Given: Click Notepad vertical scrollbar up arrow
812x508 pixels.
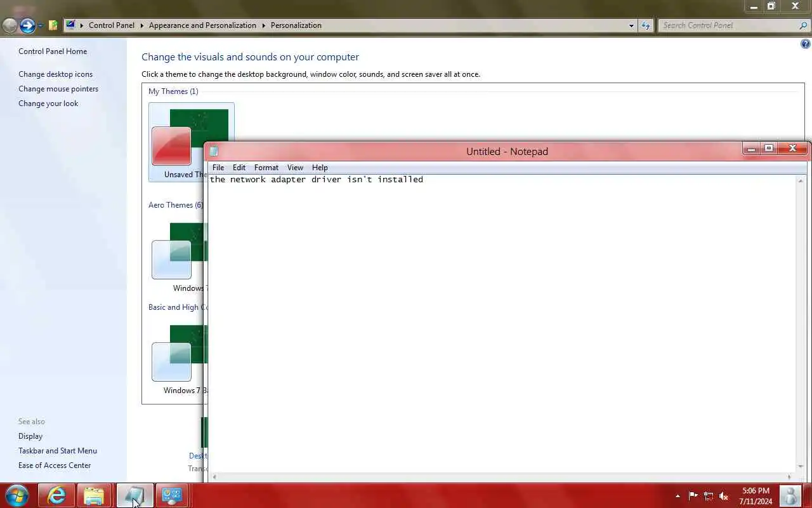Looking at the screenshot, I should 801,182.
